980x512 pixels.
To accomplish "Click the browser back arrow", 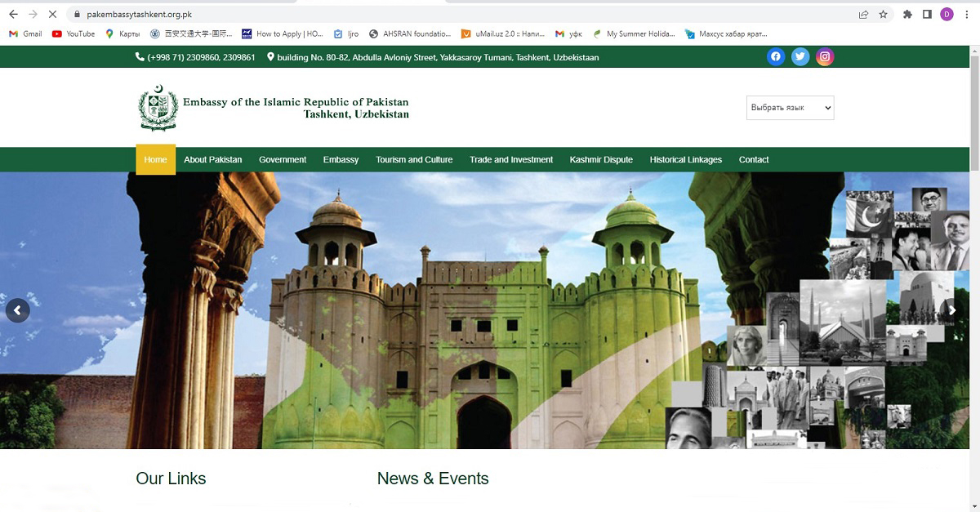I will coord(13,14).
